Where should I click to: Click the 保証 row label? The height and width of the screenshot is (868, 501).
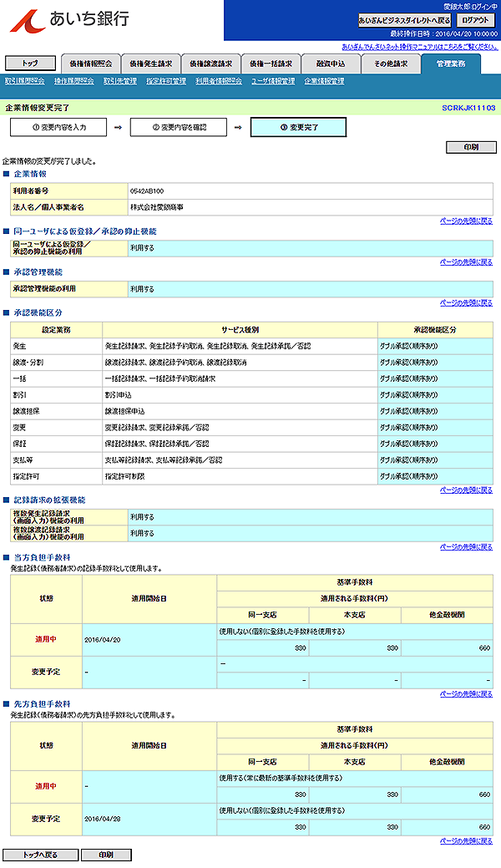19,444
